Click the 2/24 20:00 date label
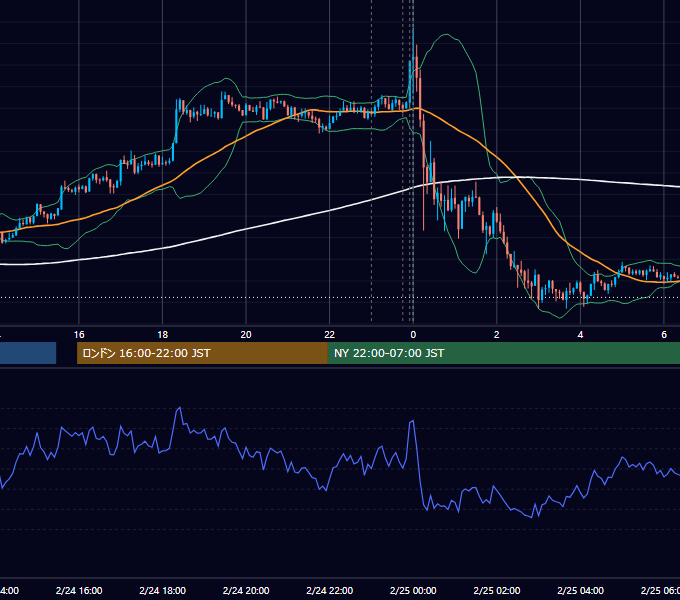 tap(246, 590)
